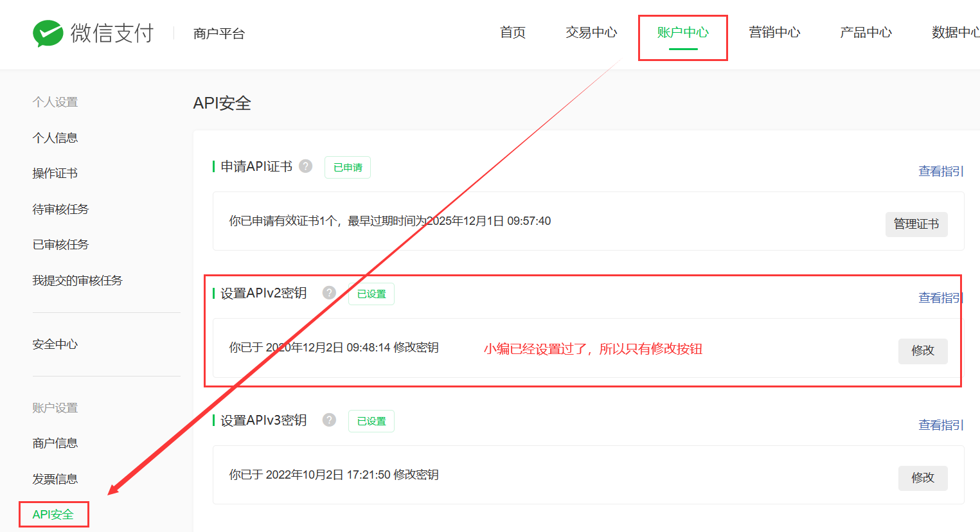The image size is (980, 532).
Task: Click the 管理证书 button
Action: (x=916, y=224)
